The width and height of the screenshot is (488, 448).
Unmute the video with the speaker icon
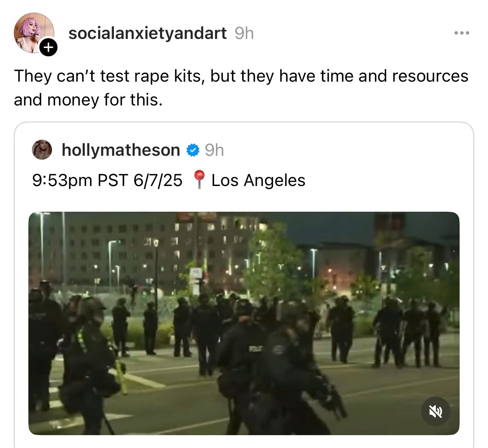[436, 411]
